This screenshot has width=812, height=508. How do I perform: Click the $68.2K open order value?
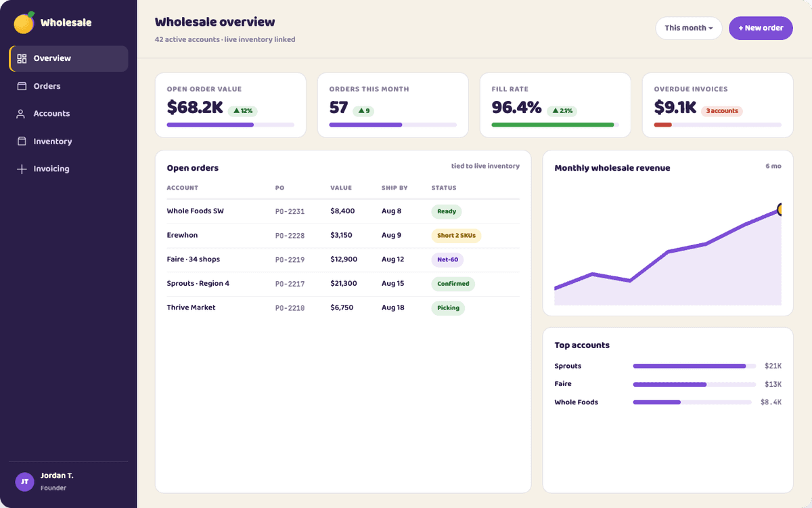pyautogui.click(x=195, y=107)
